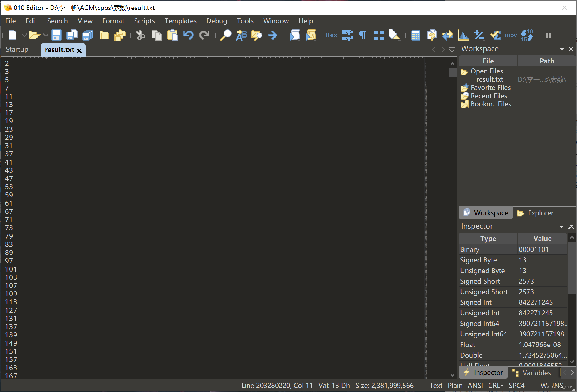Click the Goto arrow icon
Viewport: 577px width, 392px height.
pyautogui.click(x=273, y=35)
